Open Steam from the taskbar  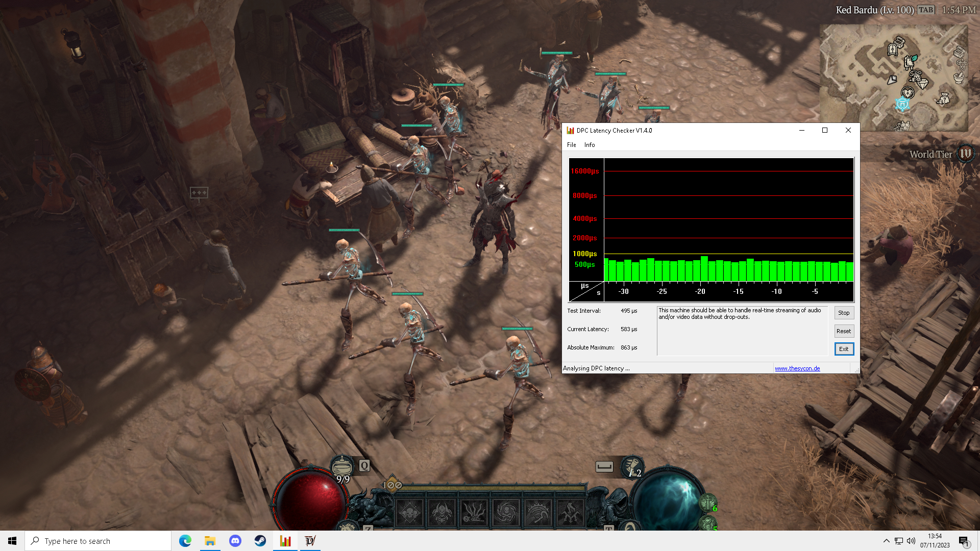click(x=260, y=541)
